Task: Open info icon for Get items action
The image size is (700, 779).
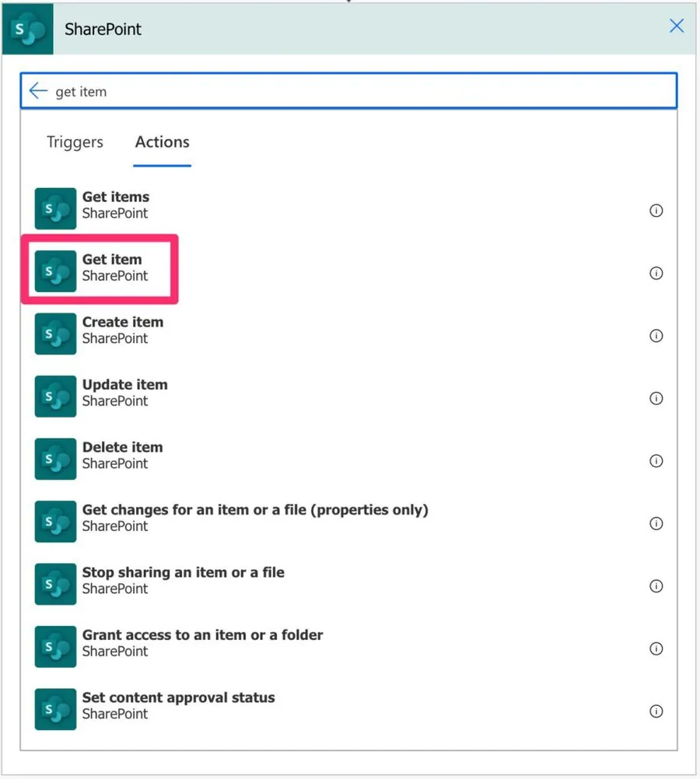Action: pos(656,211)
